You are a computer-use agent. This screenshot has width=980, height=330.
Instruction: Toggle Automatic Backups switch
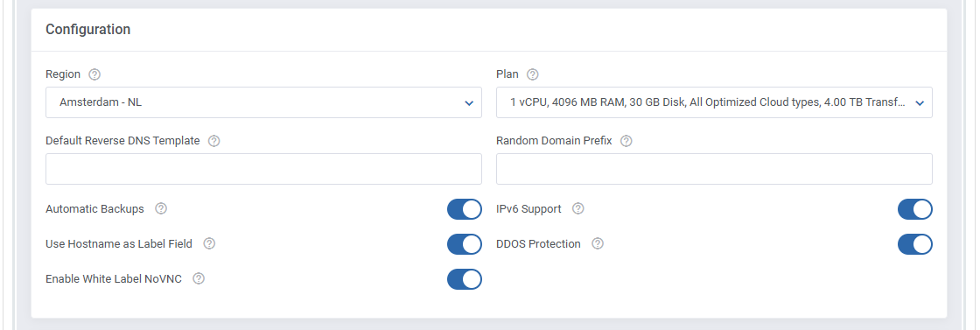tap(465, 209)
